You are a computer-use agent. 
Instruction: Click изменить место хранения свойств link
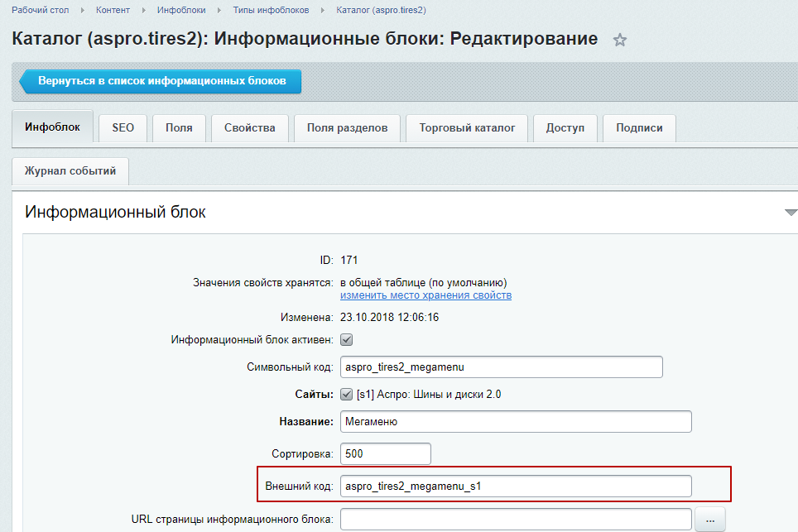coord(425,295)
